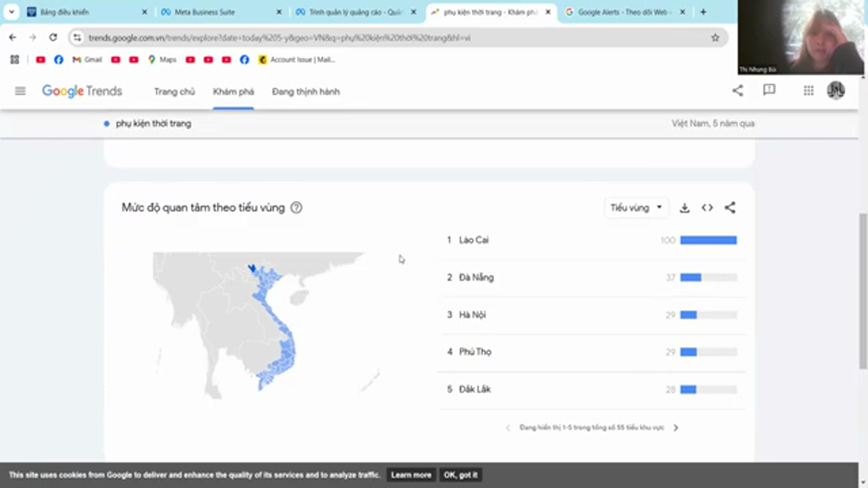Screen dimensions: 868x488
Task: Click the phụ kiện thời trang search term
Action: pos(153,123)
